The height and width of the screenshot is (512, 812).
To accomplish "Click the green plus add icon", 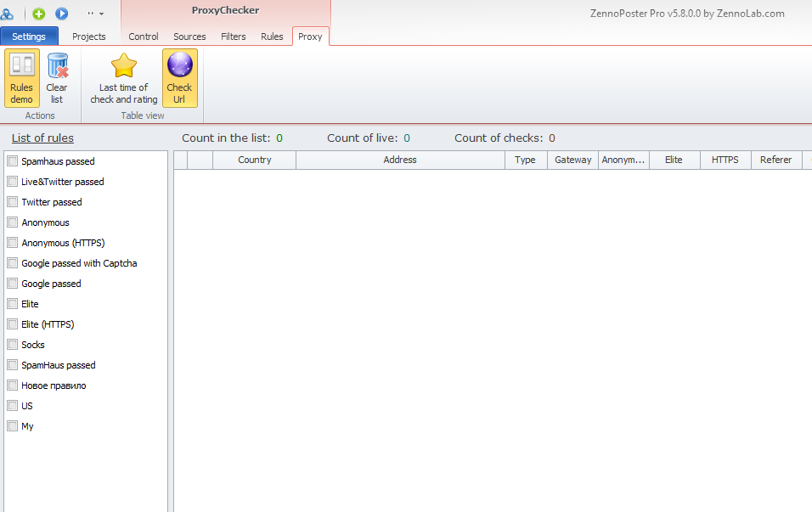I will [x=39, y=14].
